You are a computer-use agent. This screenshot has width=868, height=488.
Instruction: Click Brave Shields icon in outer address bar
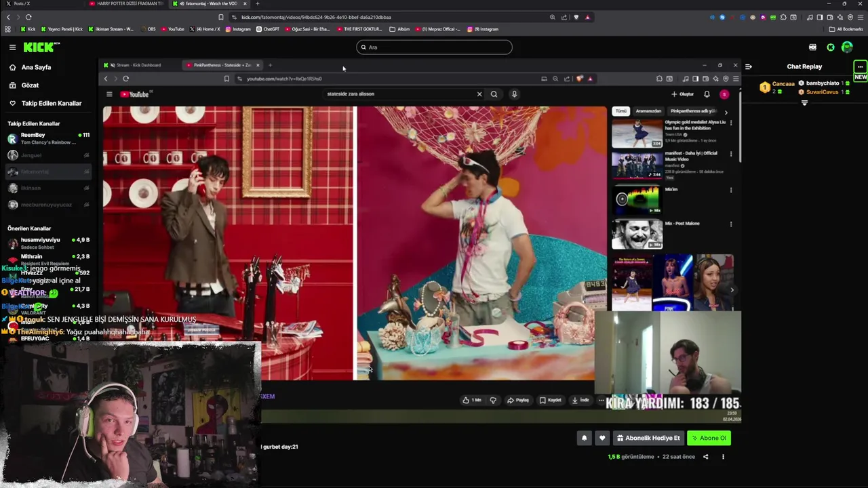576,17
